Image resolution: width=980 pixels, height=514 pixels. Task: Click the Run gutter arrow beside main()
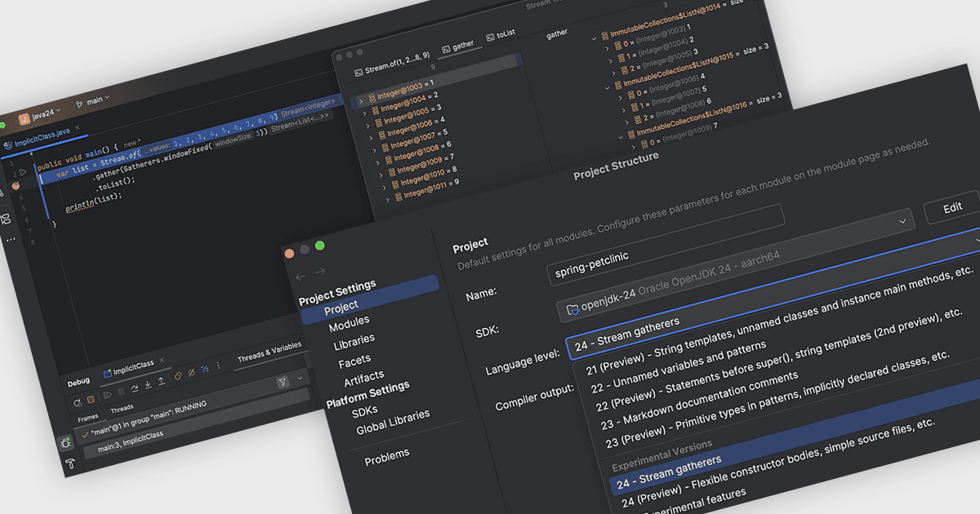pyautogui.click(x=23, y=172)
